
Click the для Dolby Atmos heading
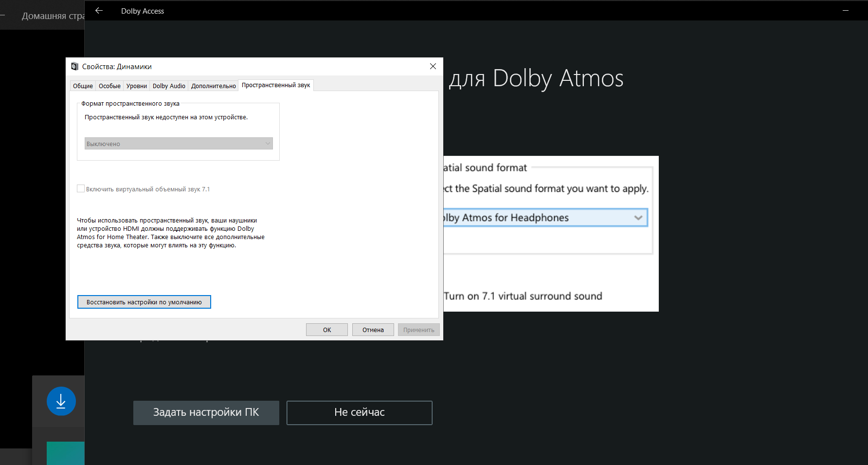536,78
